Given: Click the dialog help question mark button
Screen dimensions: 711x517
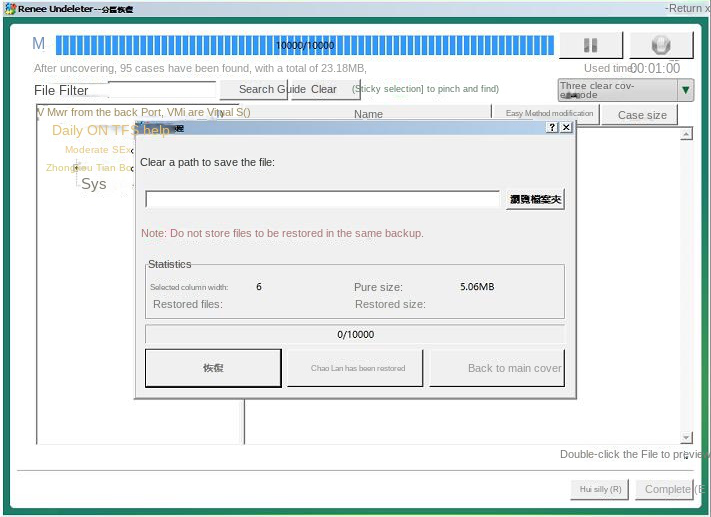Looking at the screenshot, I should 552,127.
